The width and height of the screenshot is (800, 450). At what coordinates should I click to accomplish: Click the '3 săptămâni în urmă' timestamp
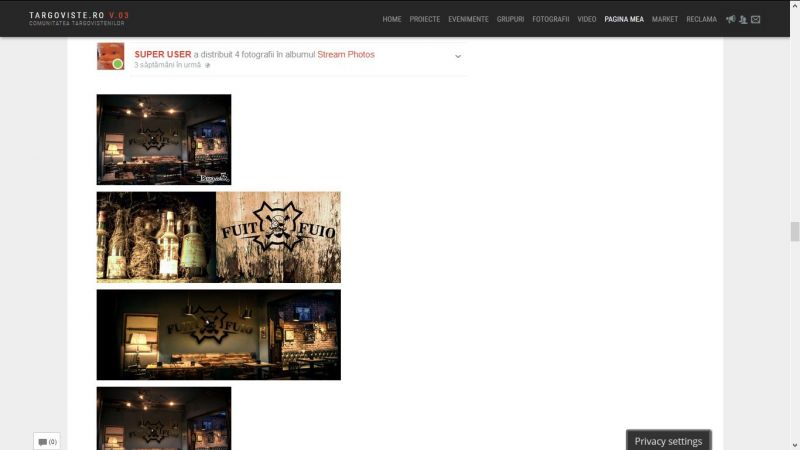click(x=167, y=65)
